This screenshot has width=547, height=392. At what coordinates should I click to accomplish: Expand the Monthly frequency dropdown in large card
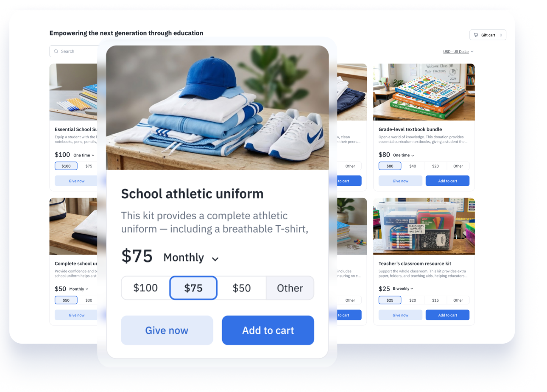click(191, 258)
